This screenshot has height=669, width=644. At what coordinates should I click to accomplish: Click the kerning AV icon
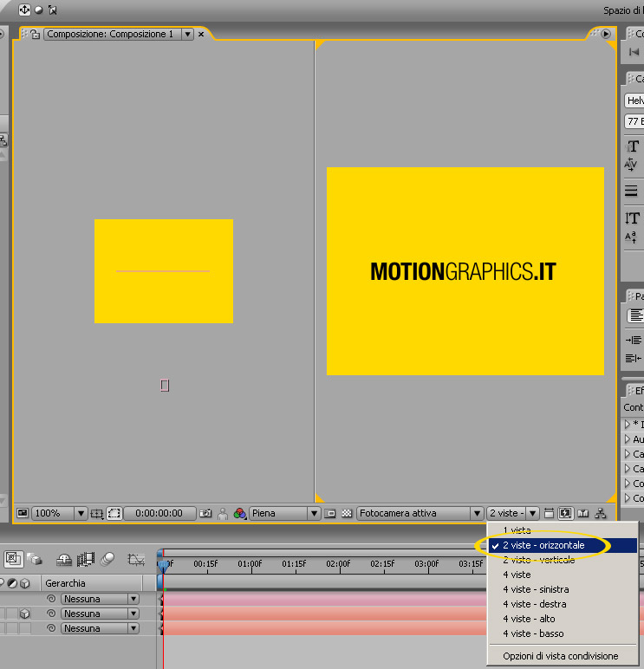pos(631,164)
